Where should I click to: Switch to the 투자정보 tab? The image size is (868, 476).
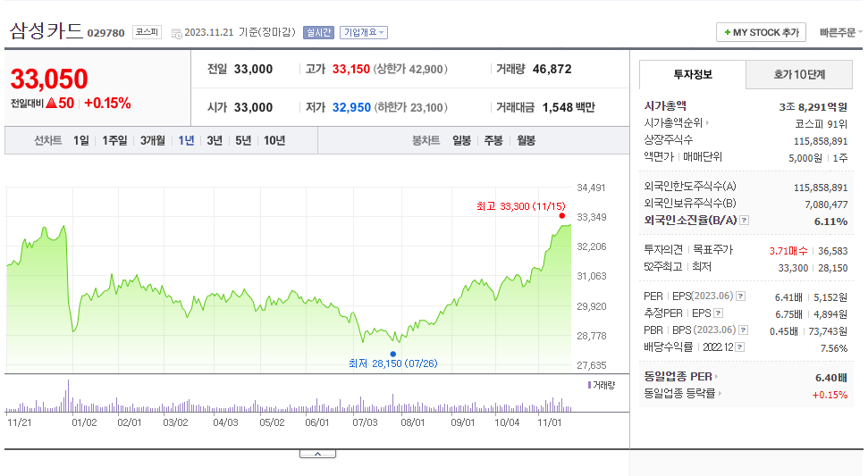[693, 74]
